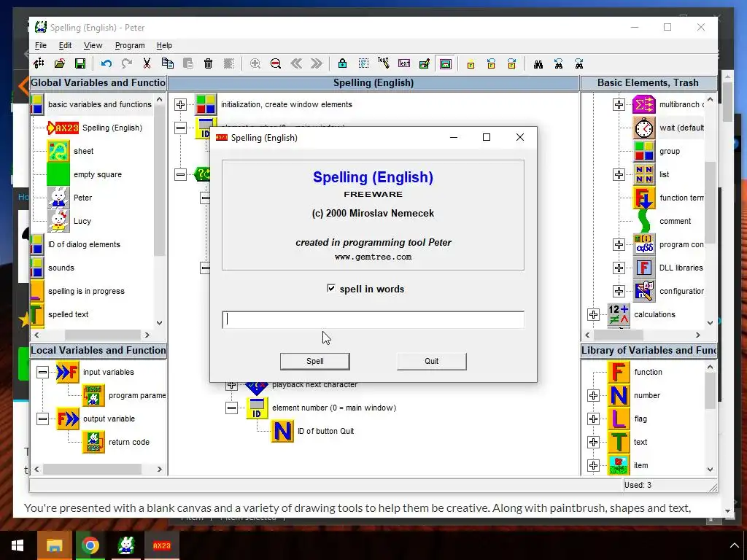This screenshot has width=747, height=560.
Task: Click the function item in Library panel
Action: point(648,372)
